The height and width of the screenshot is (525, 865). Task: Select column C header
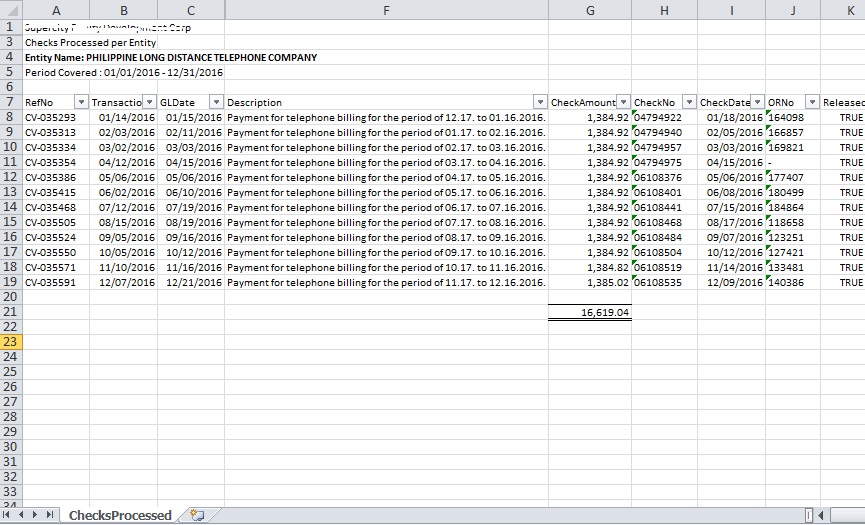click(191, 10)
